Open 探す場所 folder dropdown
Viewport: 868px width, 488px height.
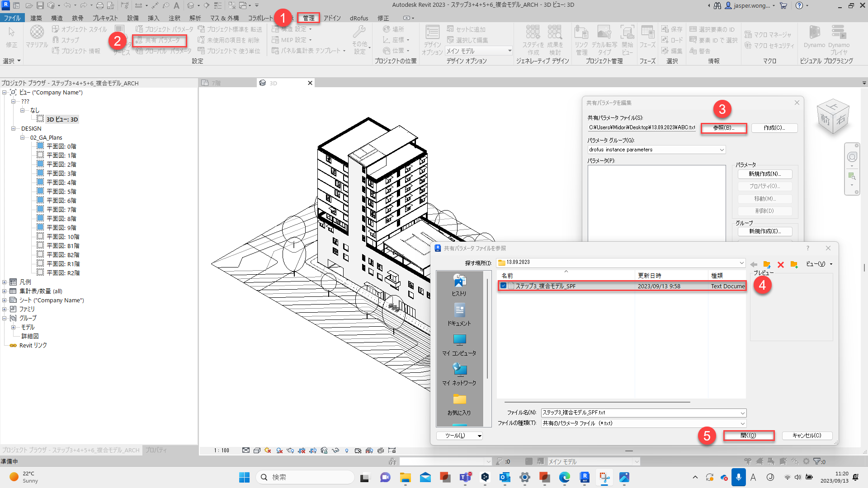click(741, 263)
